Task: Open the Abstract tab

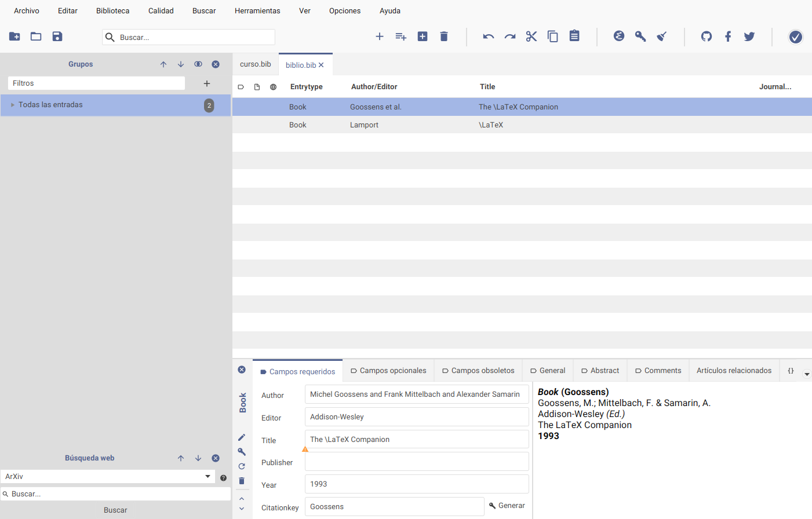Action: 600,371
